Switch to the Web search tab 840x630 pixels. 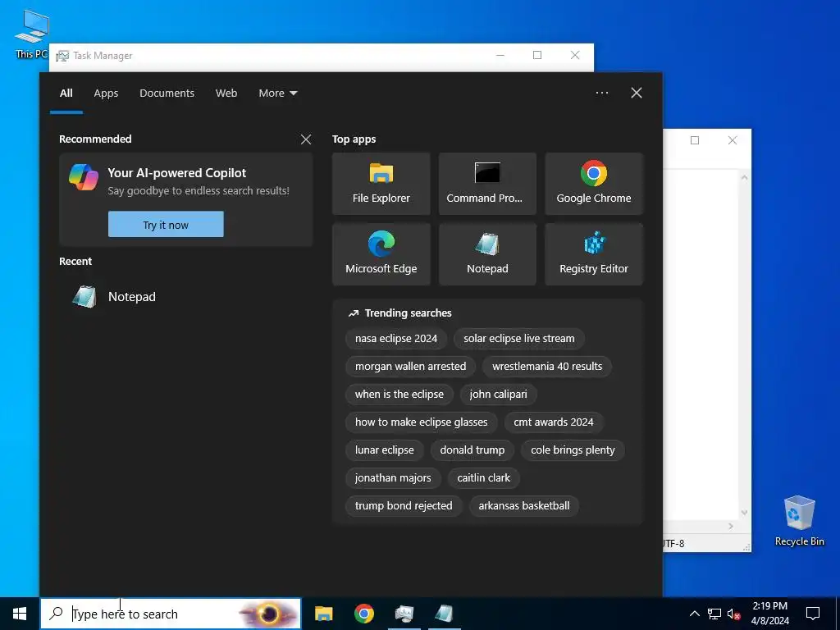pyautogui.click(x=226, y=94)
